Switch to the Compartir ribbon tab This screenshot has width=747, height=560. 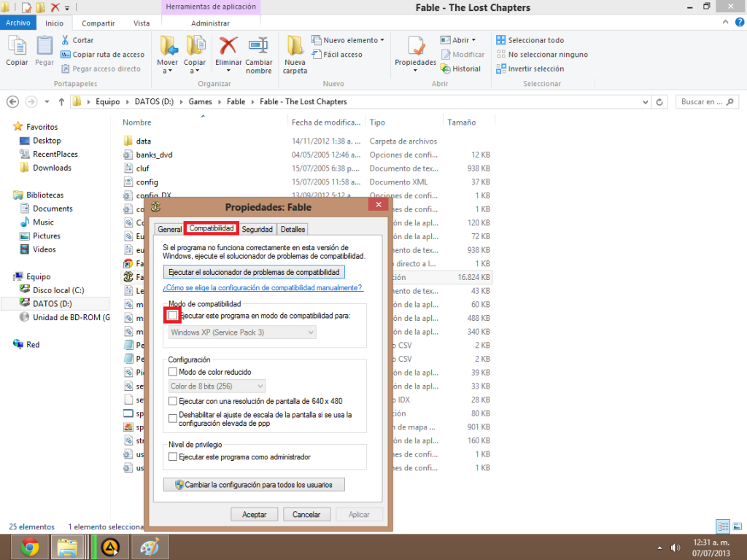coord(98,23)
